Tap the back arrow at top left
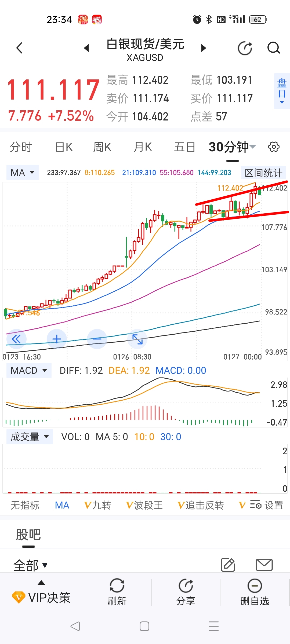Screen dimensions: 290x644 (x=19, y=48)
